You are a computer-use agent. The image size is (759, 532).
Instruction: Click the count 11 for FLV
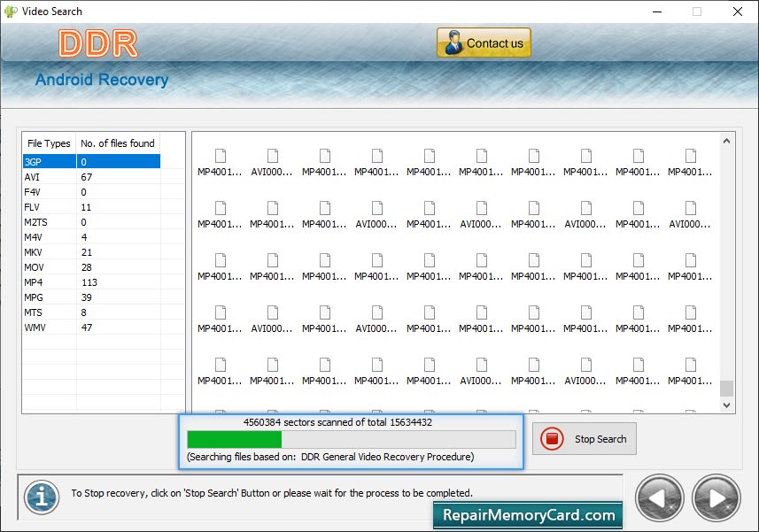point(86,207)
